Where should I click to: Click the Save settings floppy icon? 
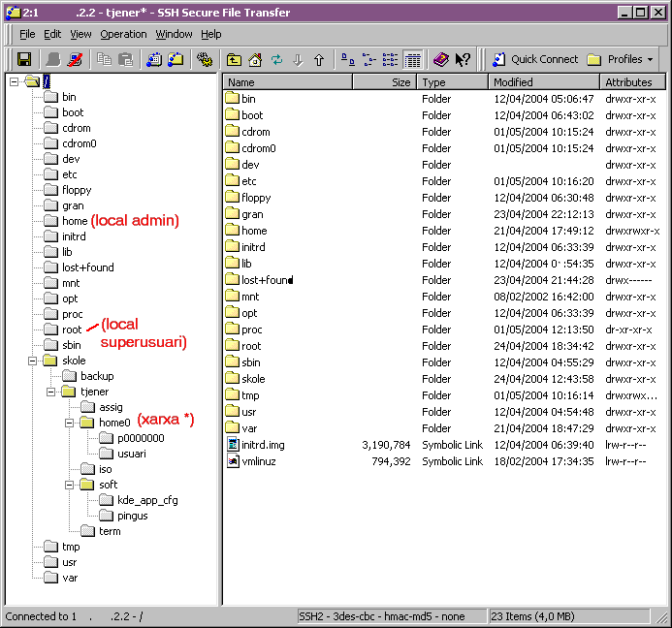(24, 59)
